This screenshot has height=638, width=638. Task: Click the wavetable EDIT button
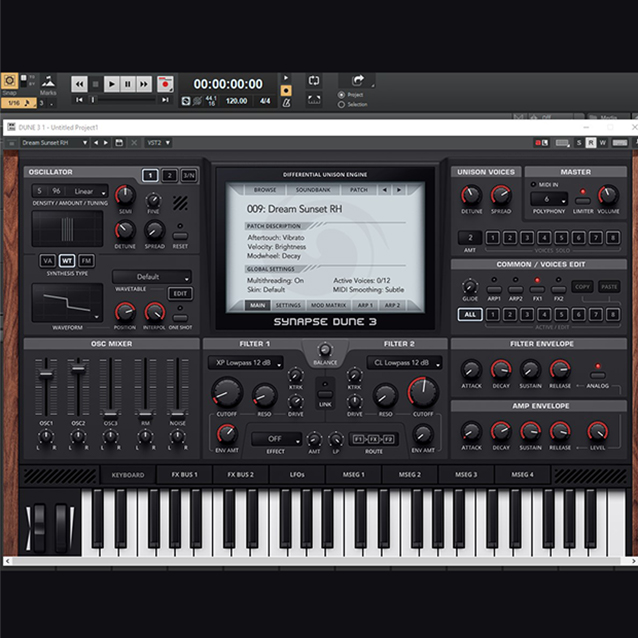(180, 294)
